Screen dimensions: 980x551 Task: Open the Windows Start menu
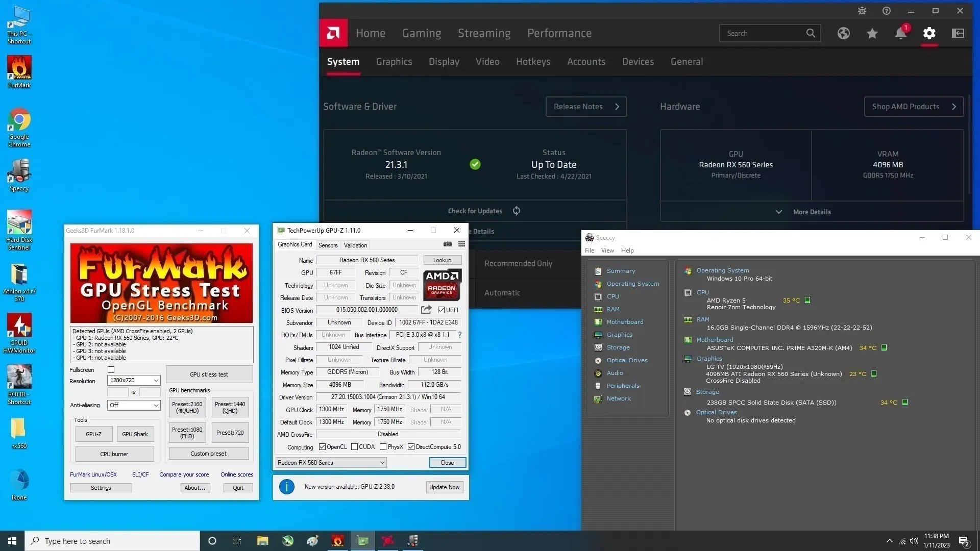[12, 541]
